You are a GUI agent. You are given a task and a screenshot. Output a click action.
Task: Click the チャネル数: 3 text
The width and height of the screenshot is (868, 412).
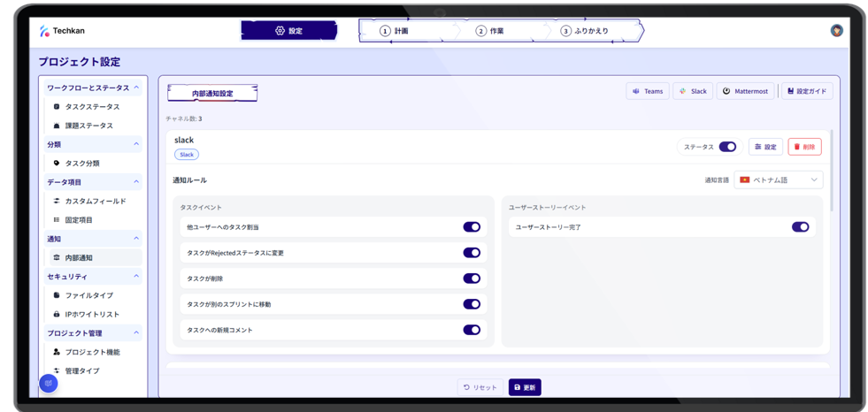tap(184, 118)
